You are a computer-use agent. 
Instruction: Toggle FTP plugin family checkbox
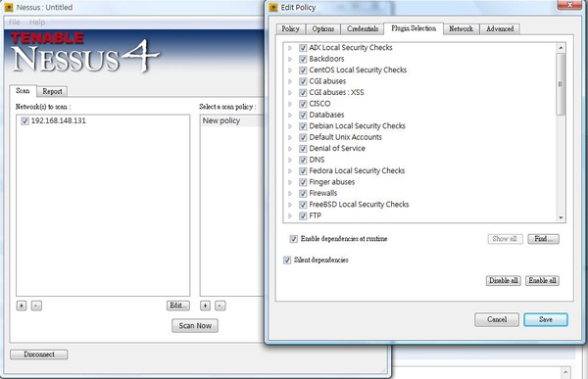[x=303, y=215]
